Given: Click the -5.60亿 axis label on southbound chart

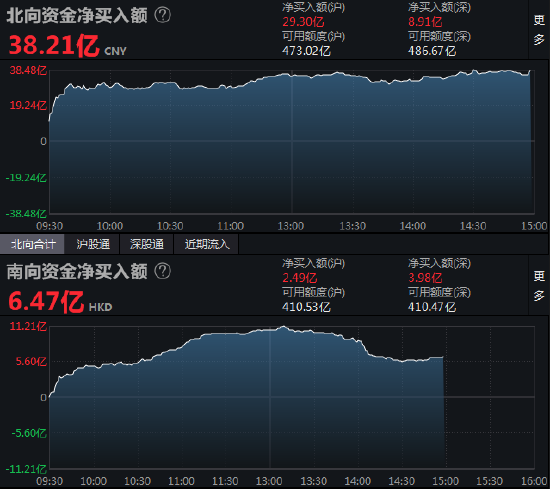Looking at the screenshot, I should [29, 433].
